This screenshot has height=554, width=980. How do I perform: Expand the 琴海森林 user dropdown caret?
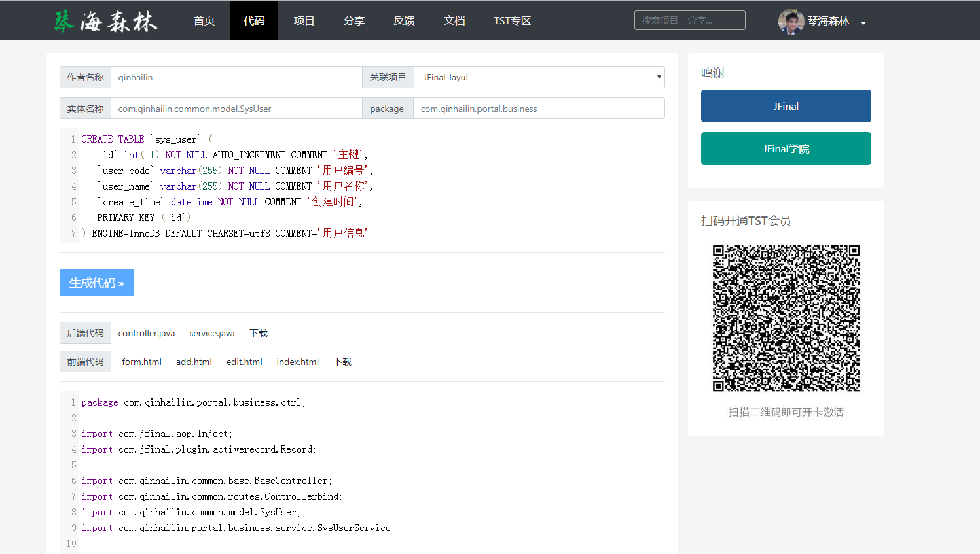point(863,23)
